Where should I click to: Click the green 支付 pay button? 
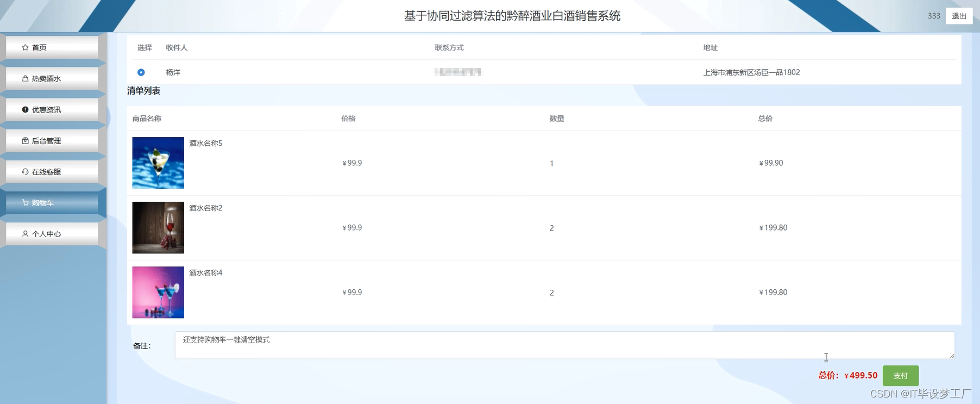coord(901,376)
